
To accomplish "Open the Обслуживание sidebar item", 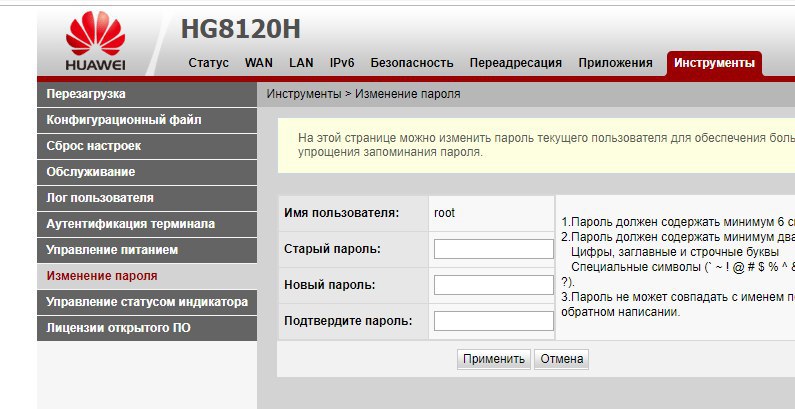I will (x=147, y=172).
